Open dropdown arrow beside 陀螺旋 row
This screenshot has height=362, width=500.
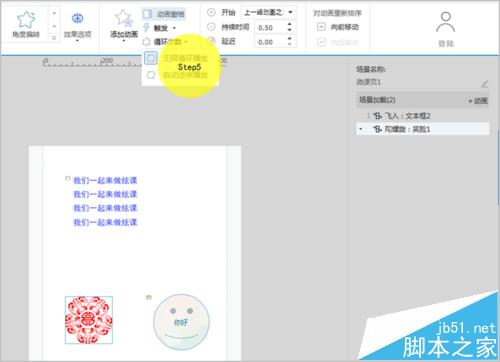361,129
